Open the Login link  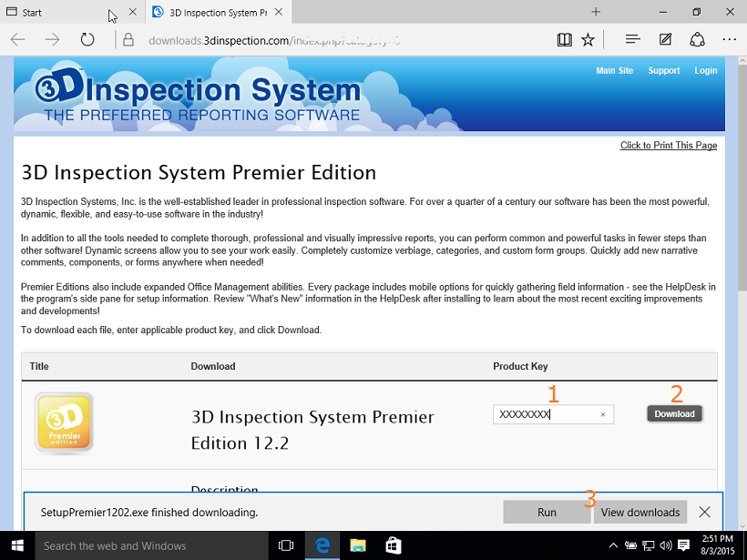706,70
